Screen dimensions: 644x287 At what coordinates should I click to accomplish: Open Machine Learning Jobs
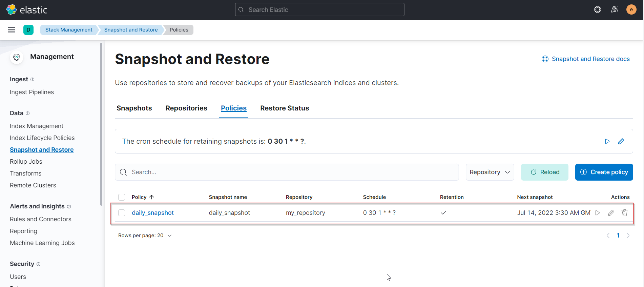click(x=42, y=243)
